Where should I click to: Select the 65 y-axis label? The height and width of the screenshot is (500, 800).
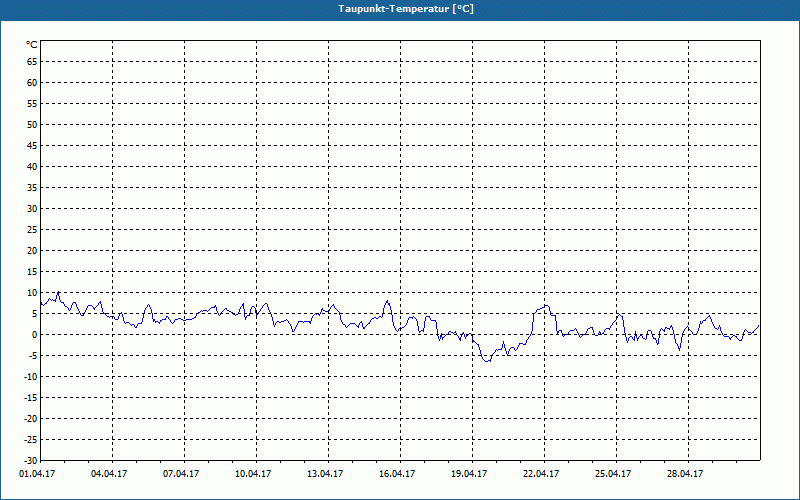(x=32, y=62)
